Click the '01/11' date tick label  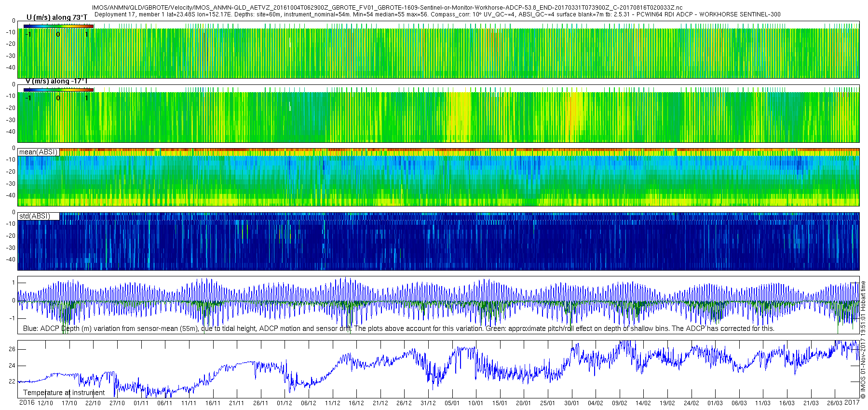[141, 403]
